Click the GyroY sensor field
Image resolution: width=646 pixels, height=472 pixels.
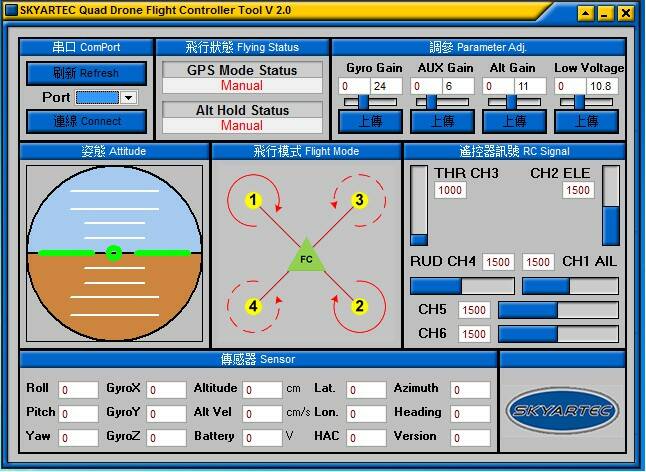click(166, 414)
